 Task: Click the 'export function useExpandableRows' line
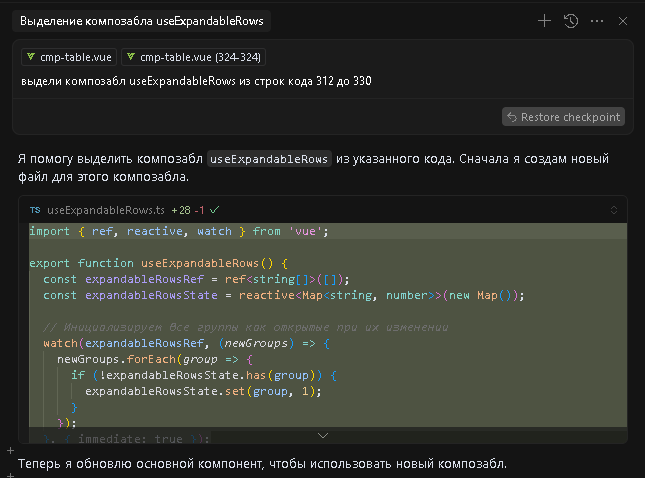tap(158, 263)
